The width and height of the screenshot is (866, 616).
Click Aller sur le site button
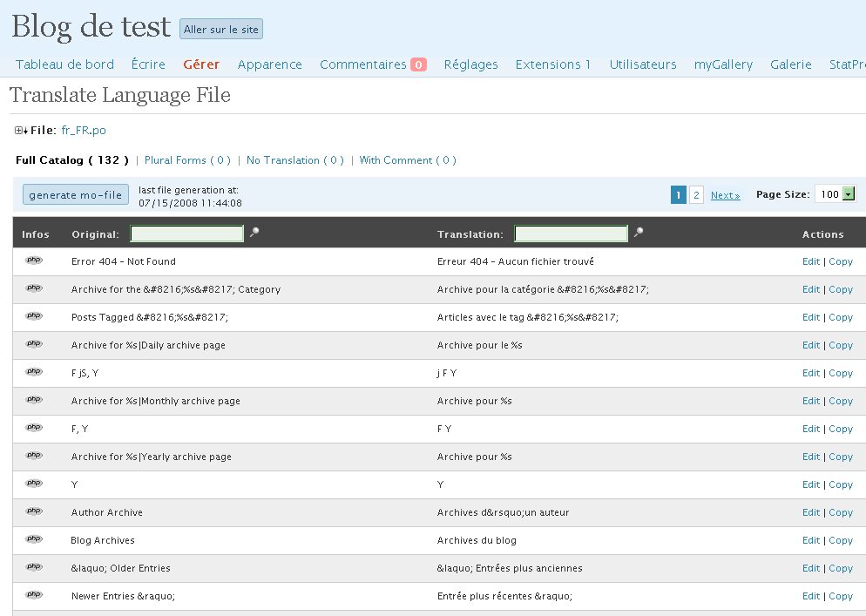click(221, 29)
